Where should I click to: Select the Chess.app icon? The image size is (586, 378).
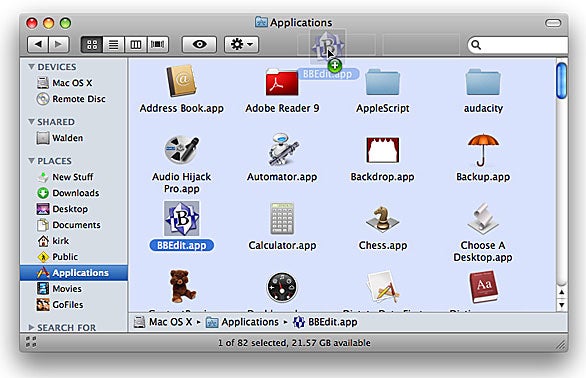click(x=382, y=219)
